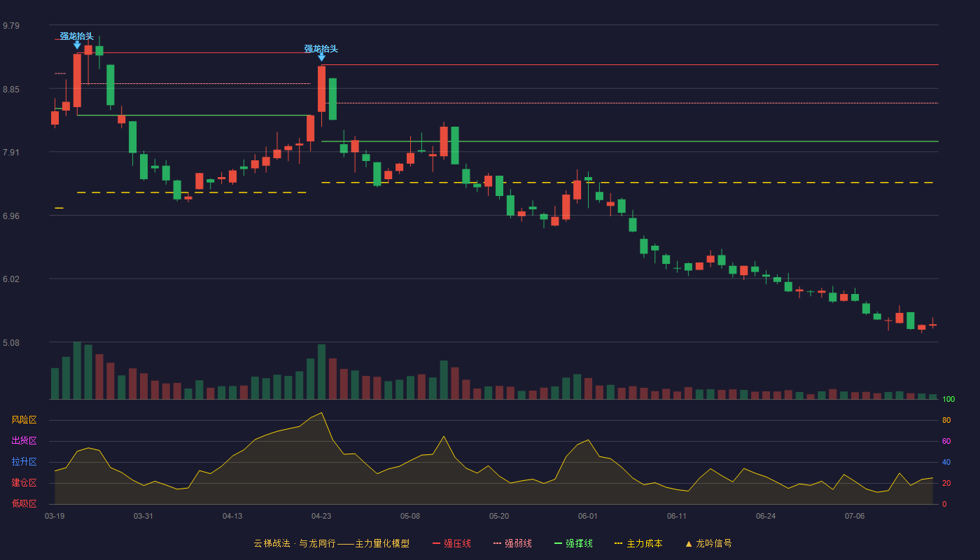Click the 出货区 zone label
Image resolution: width=980 pixels, height=560 pixels.
(24, 441)
